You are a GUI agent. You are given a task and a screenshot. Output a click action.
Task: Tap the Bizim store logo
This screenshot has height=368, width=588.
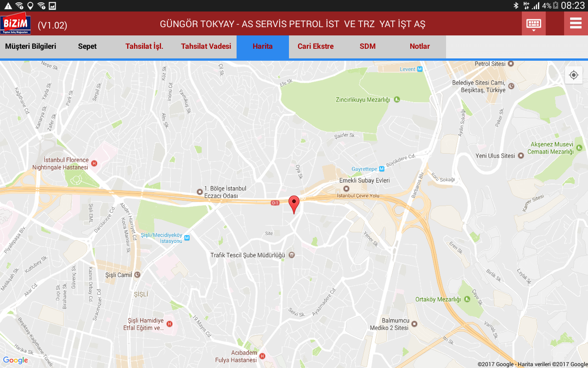pyautogui.click(x=16, y=23)
